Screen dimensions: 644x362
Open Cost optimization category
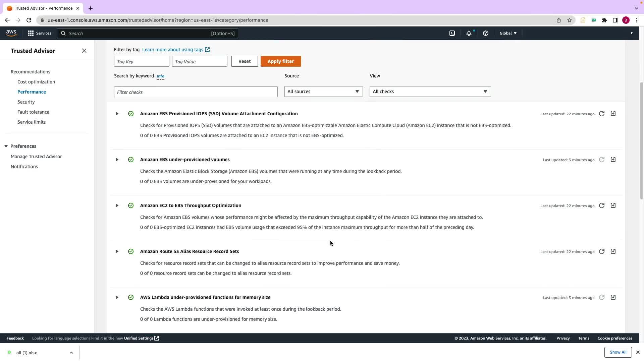pyautogui.click(x=36, y=82)
